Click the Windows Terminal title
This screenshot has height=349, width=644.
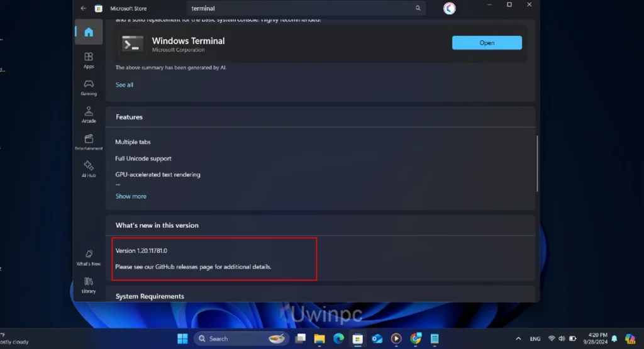click(188, 41)
